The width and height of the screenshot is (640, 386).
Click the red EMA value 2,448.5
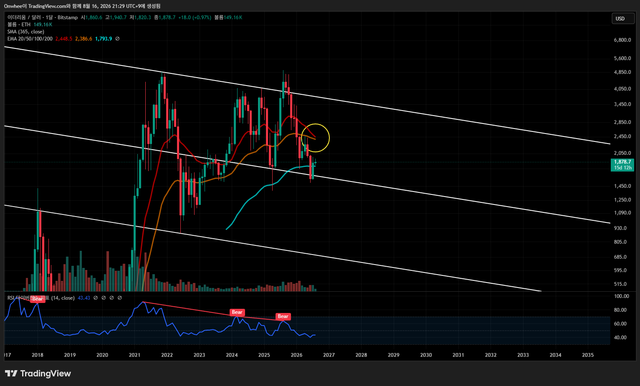click(64, 39)
